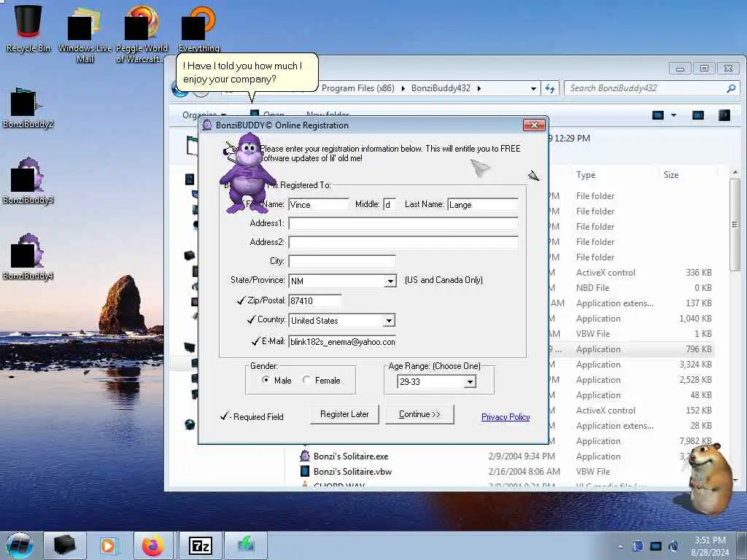Click the black box taskbar icon

coord(65,545)
